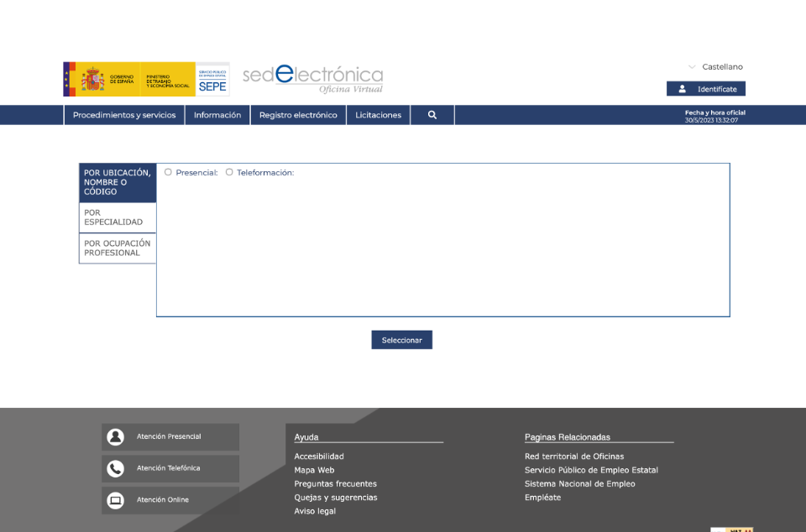806x532 pixels.
Task: Click the Atención Online monitor icon
Action: pyautogui.click(x=116, y=500)
